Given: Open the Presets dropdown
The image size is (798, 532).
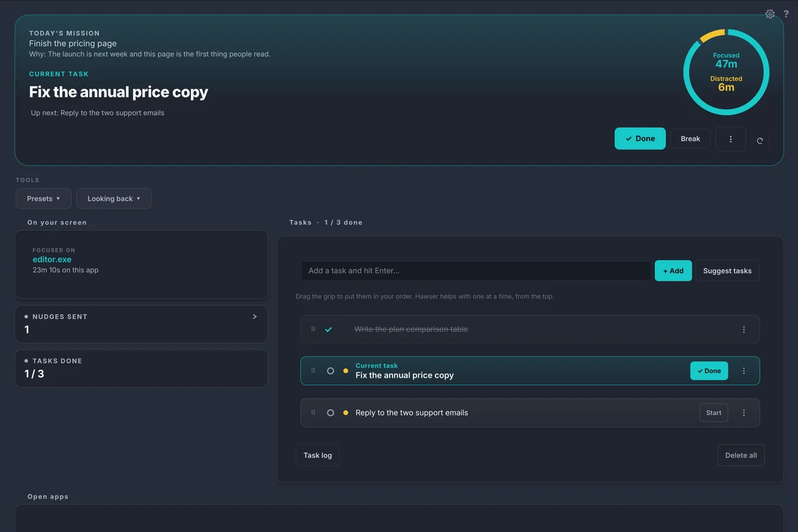Looking at the screenshot, I should [x=43, y=198].
